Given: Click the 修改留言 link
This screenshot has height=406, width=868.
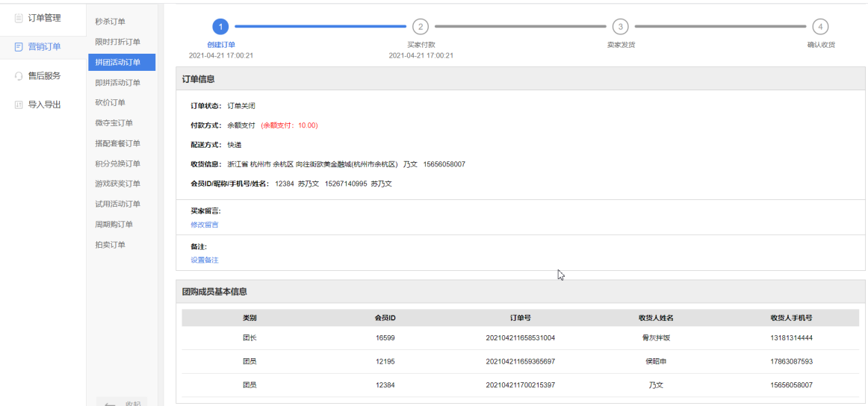Looking at the screenshot, I should pos(204,225).
